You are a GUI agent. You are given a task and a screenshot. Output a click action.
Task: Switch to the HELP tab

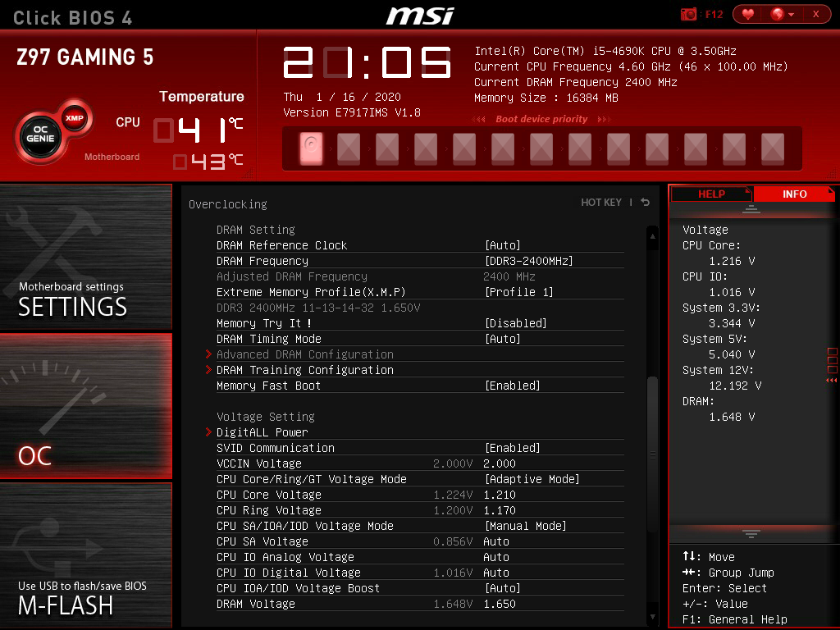click(711, 194)
